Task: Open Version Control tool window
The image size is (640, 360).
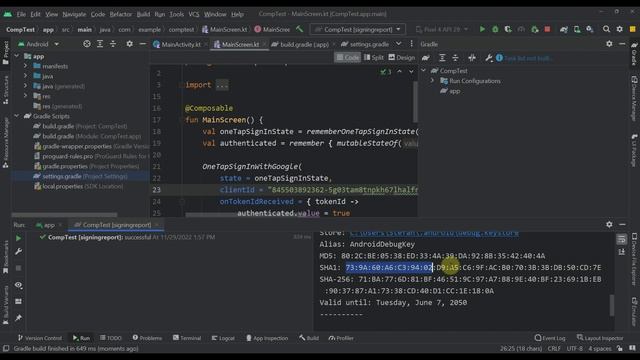Action: (x=40, y=338)
